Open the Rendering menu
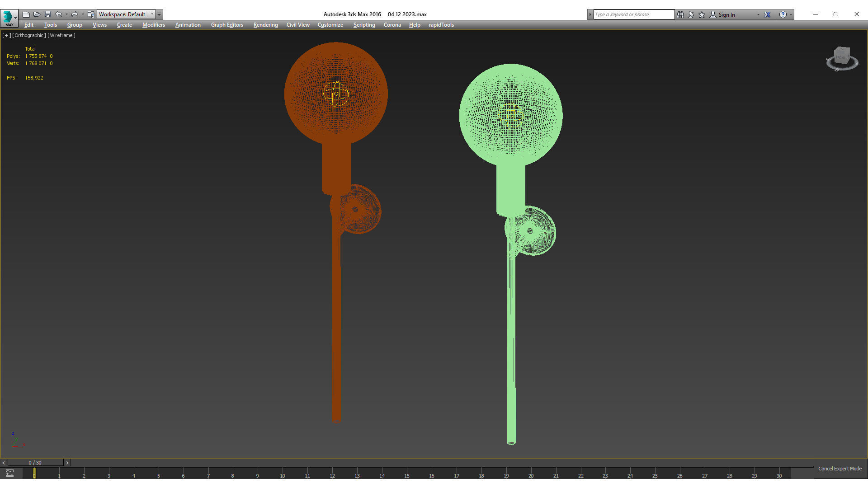 click(x=265, y=25)
